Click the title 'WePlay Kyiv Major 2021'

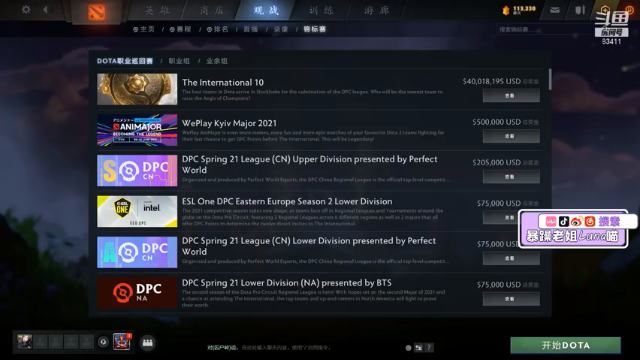pos(229,123)
